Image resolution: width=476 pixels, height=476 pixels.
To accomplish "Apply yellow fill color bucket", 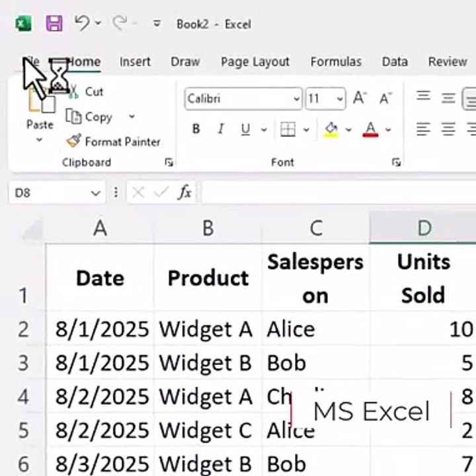I will pyautogui.click(x=331, y=130).
